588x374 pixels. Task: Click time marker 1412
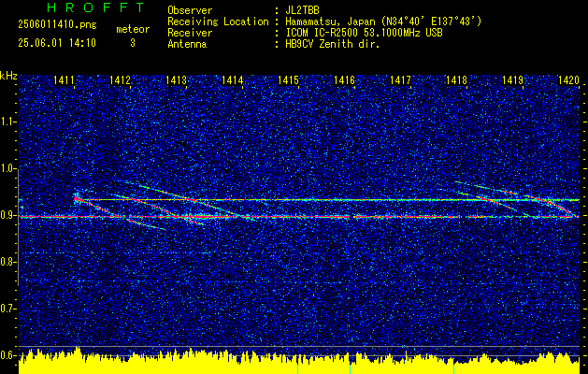(120, 79)
